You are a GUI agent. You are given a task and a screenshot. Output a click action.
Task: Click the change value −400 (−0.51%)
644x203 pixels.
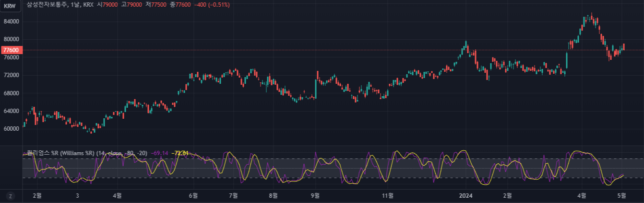click(212, 5)
